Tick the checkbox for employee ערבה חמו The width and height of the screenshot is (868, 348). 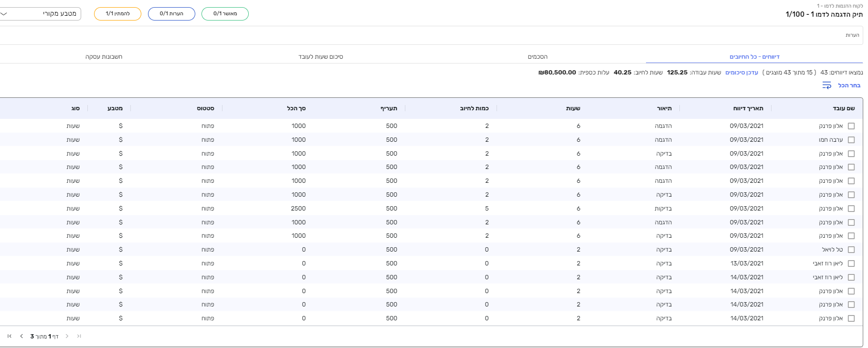[x=851, y=140]
